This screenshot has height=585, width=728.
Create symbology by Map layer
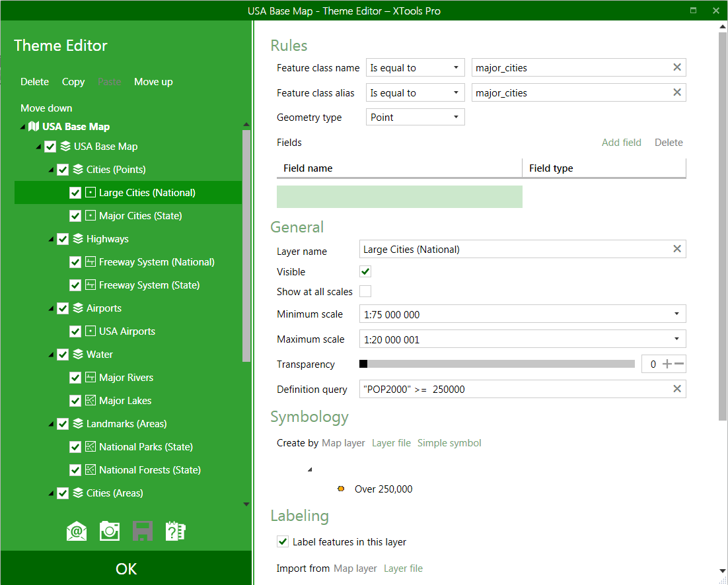(344, 443)
